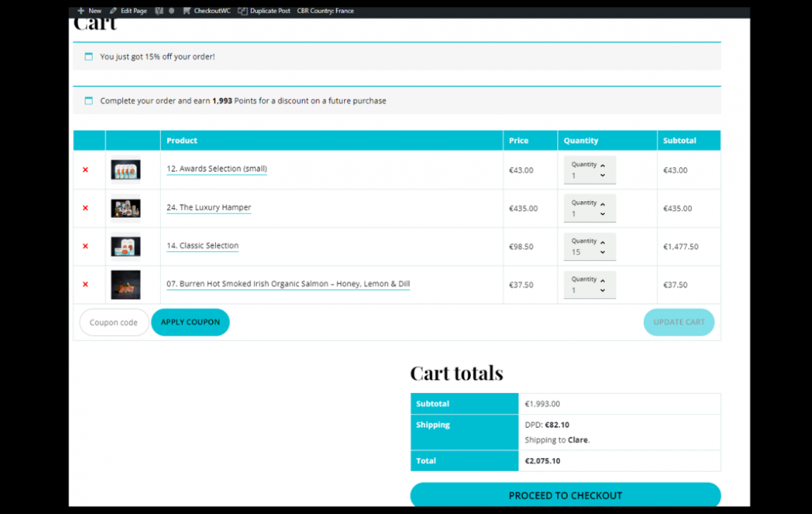Click the notice icon beside the points message
812x514 pixels.
point(88,101)
